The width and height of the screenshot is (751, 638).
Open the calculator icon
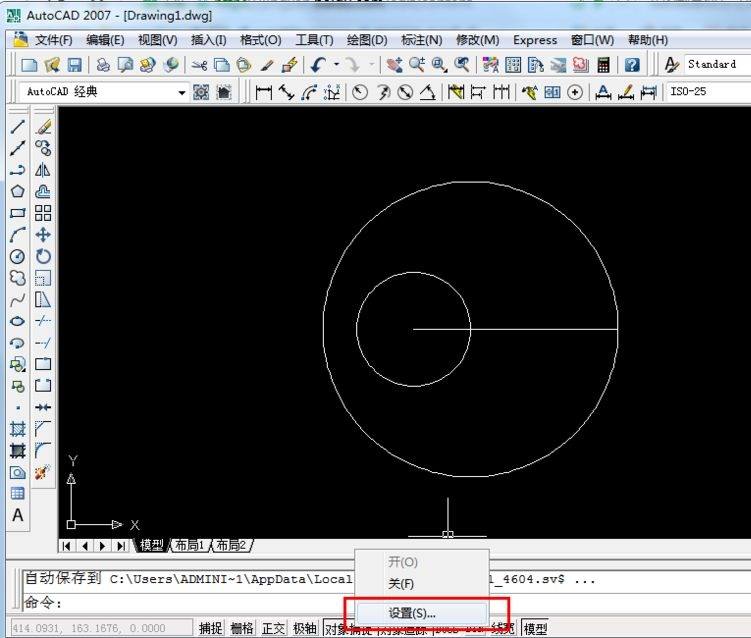pyautogui.click(x=603, y=65)
